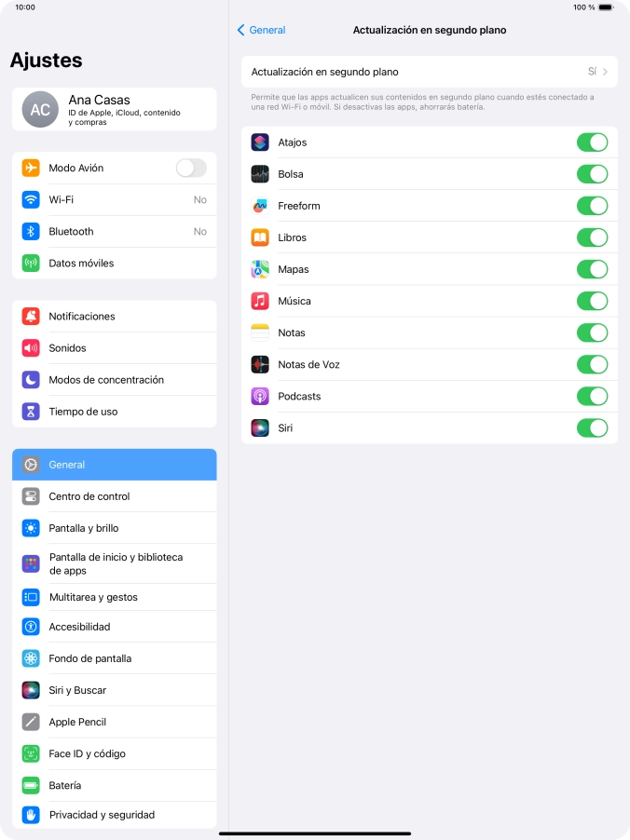
Task: Tap the Notas de Voz icon
Action: tap(260, 365)
